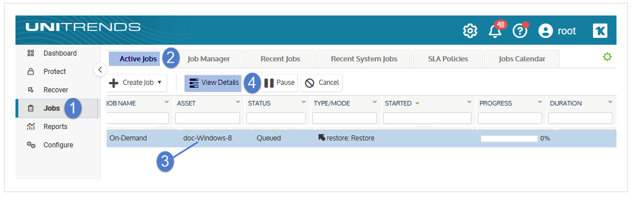The width and height of the screenshot is (644, 207).
Task: Open the help question mark icon
Action: pos(520,31)
